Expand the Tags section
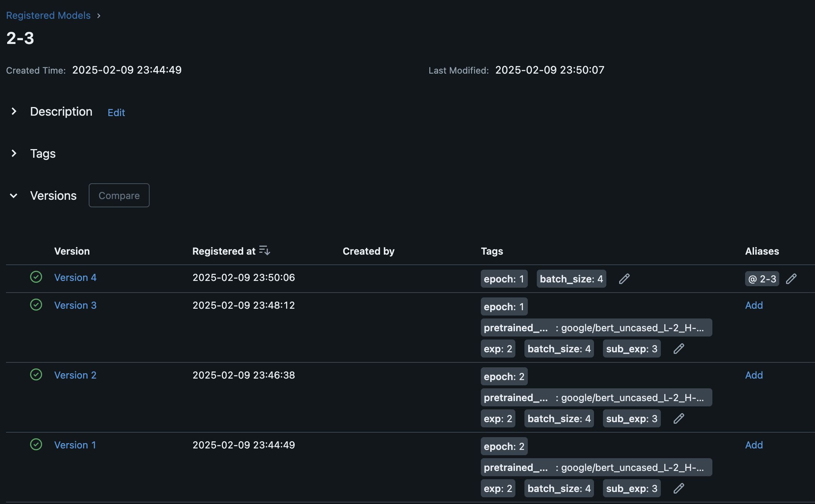This screenshot has width=815, height=504. pyautogui.click(x=14, y=154)
